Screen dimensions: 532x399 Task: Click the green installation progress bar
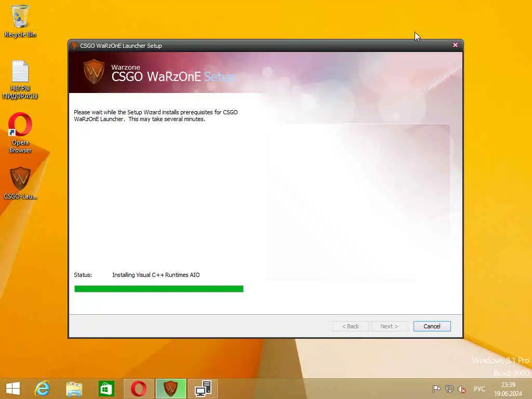click(x=159, y=289)
